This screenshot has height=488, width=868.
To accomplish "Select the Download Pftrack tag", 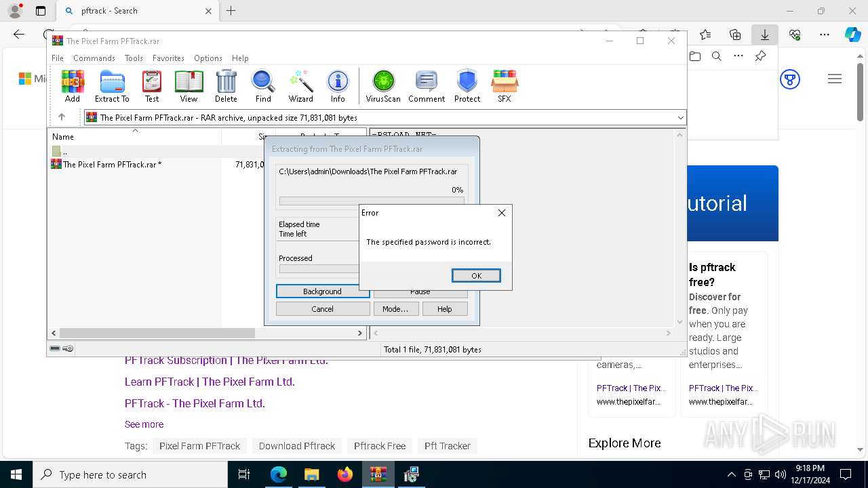I will point(297,446).
